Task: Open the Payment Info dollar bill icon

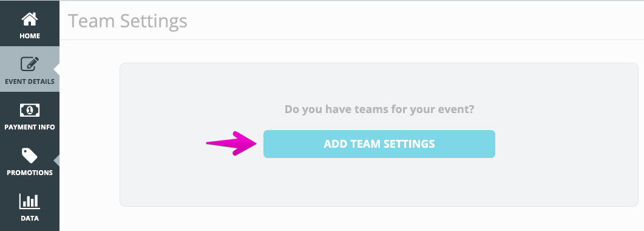Action: coord(30,110)
